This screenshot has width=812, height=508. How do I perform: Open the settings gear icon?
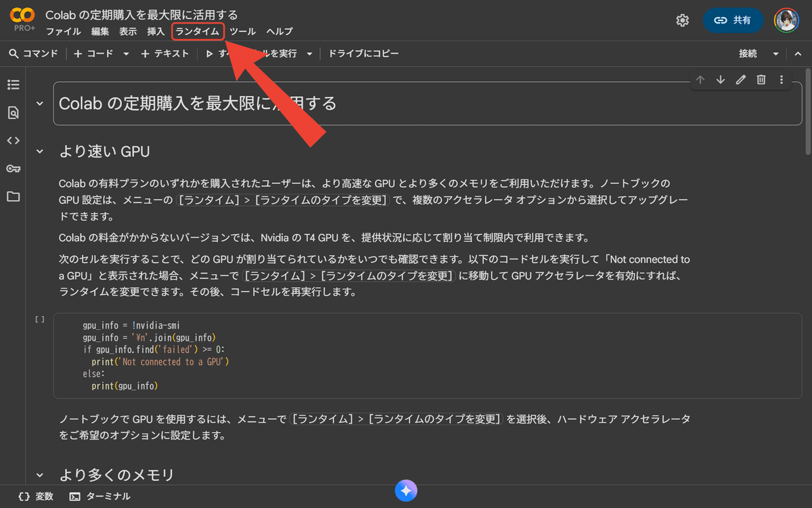(x=682, y=20)
